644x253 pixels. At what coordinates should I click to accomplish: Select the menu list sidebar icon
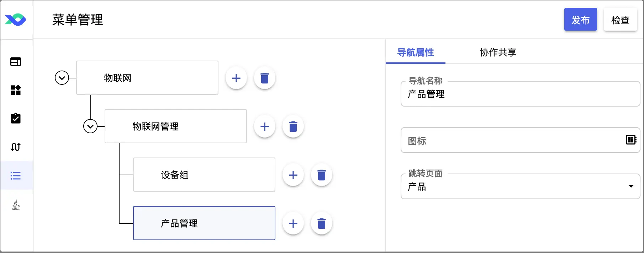(16, 175)
